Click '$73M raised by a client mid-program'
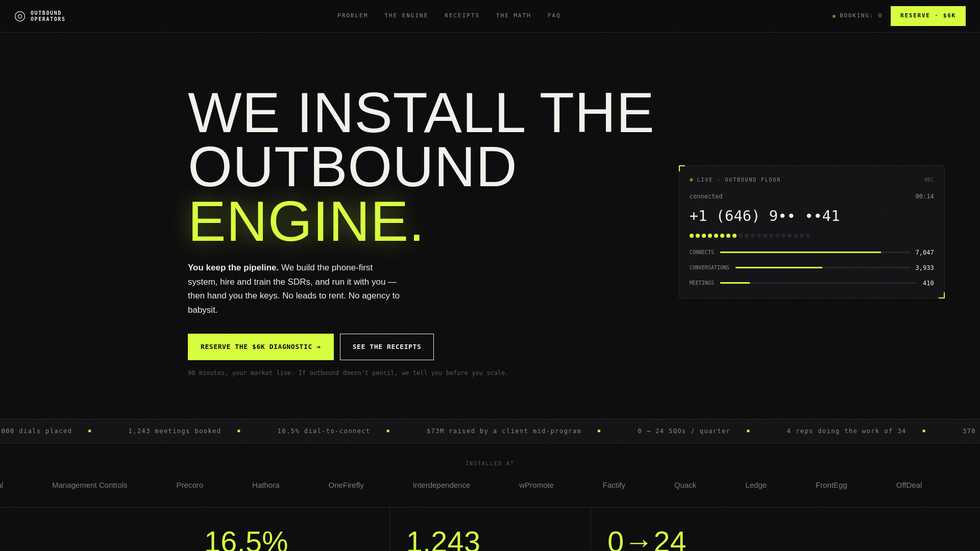 504,431
